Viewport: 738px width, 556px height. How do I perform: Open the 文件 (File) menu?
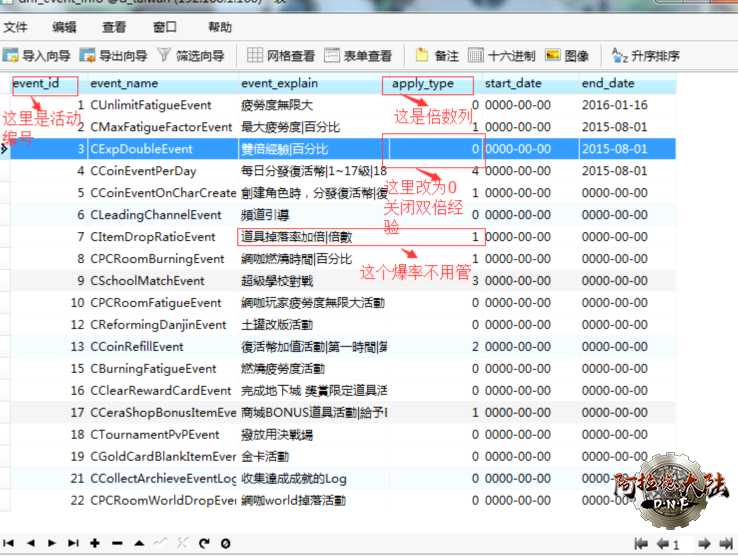pos(16,27)
